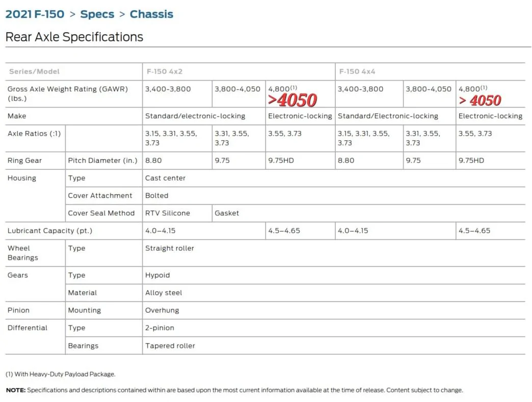Screen dimensions: 532x402
Task: Click the "2021 F-150" breadcrumb link
Action: (35, 14)
